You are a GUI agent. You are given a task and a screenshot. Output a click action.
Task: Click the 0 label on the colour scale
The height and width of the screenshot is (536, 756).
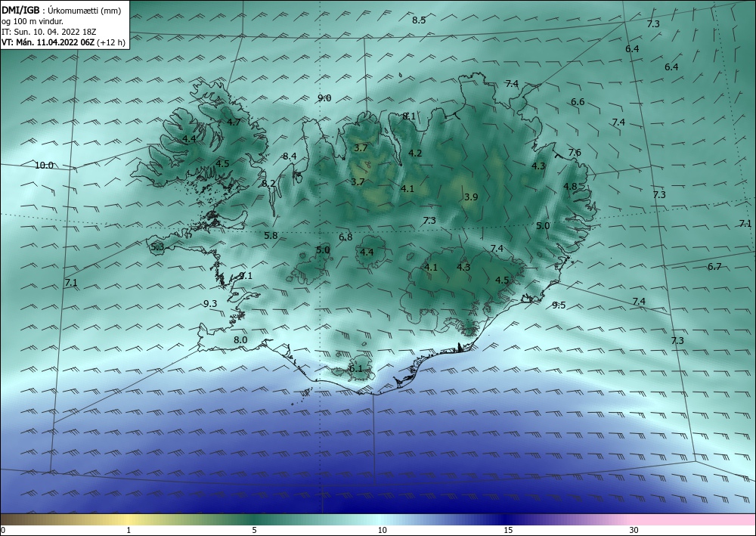[3, 531]
